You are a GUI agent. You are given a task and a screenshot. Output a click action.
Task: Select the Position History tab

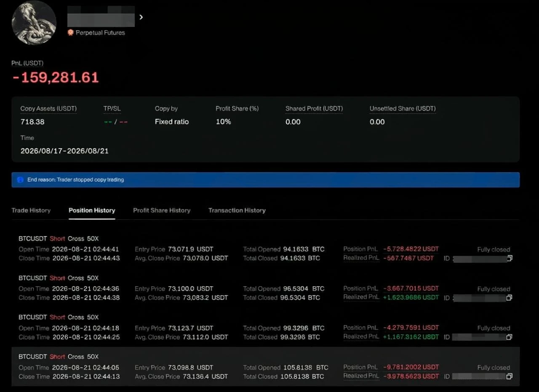pos(92,210)
